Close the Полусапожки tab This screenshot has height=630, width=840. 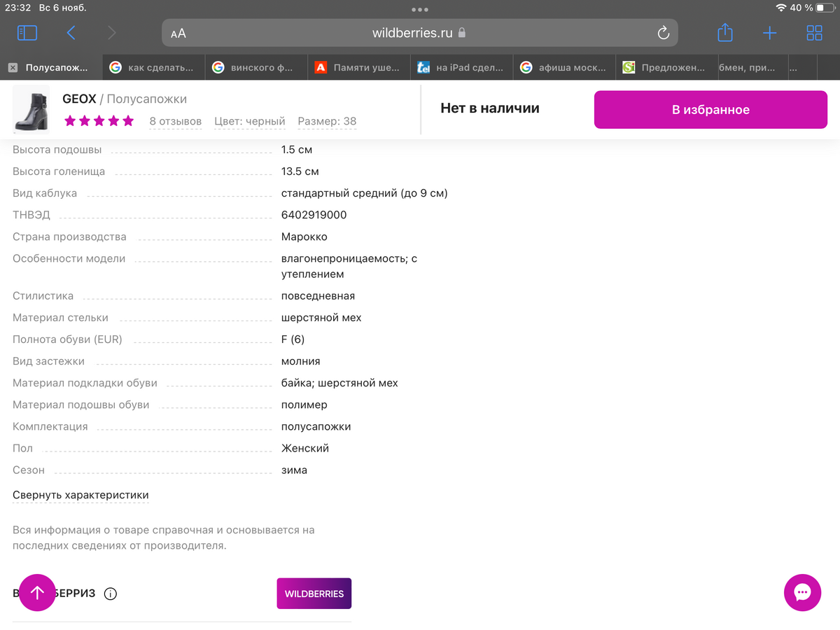pos(13,68)
